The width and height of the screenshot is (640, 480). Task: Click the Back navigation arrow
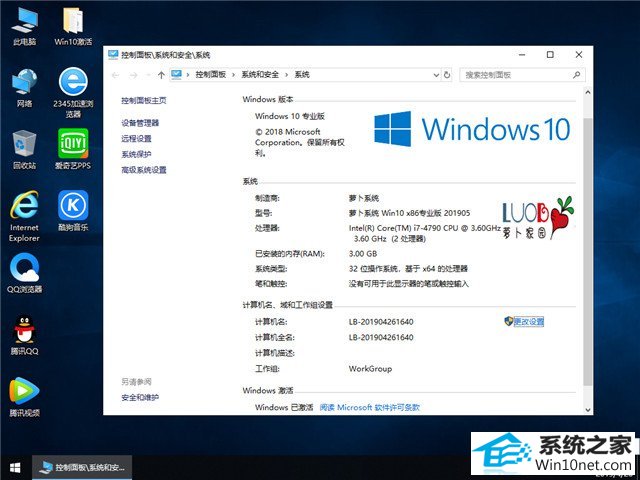116,75
